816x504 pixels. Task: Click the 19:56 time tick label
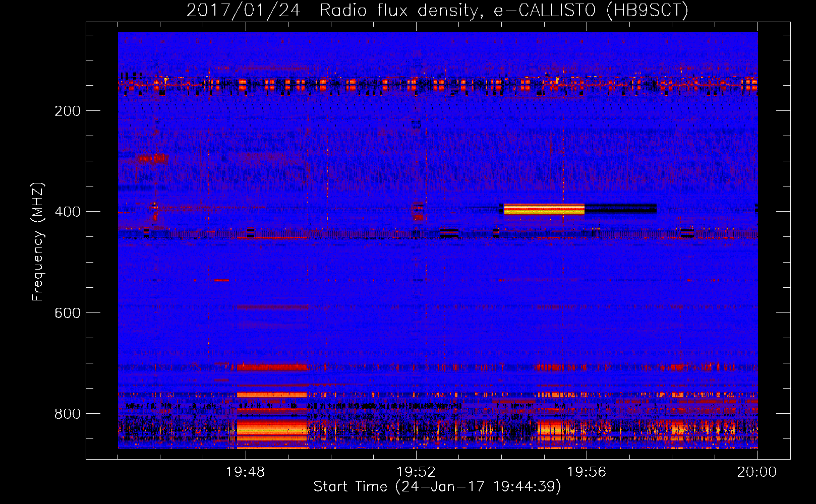587,472
